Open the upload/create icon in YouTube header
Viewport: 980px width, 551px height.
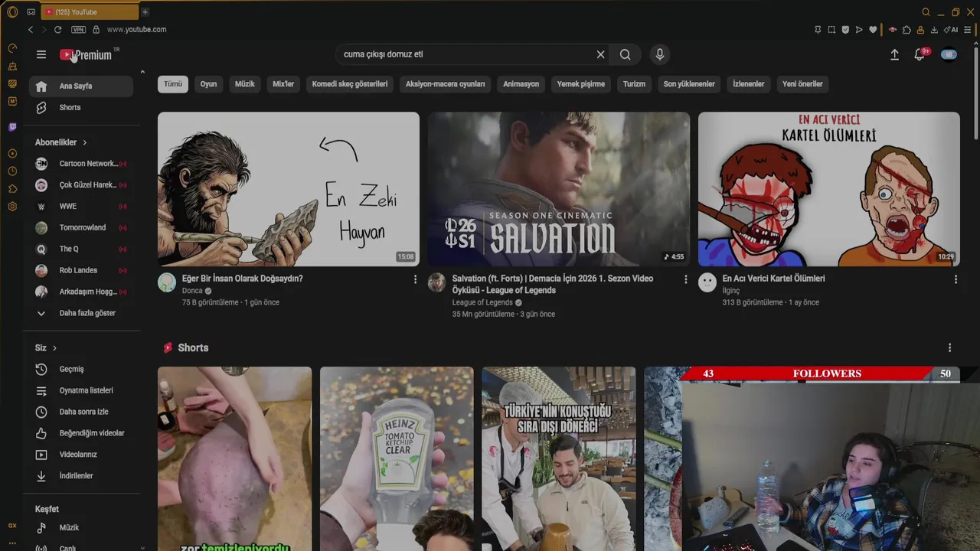tap(894, 54)
